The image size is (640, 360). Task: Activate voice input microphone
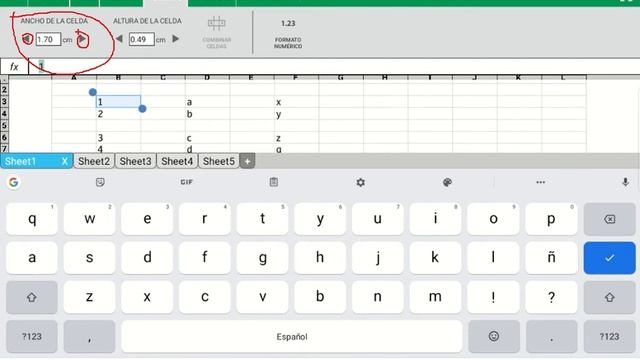tap(625, 182)
